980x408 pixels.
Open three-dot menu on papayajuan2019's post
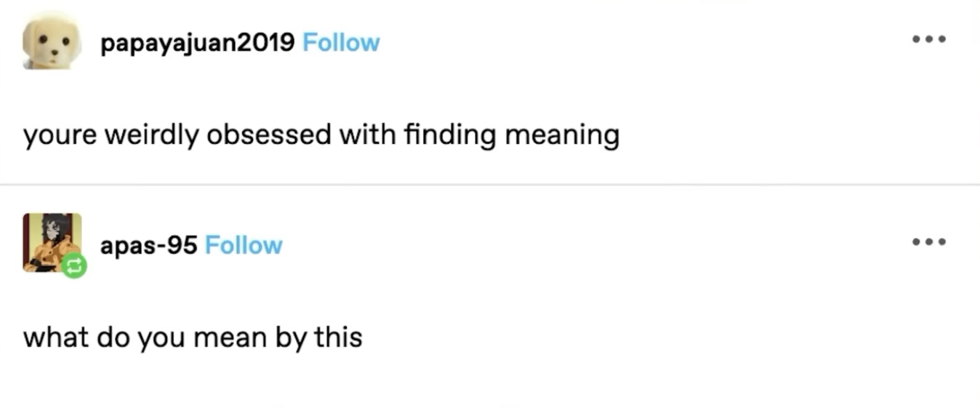[930, 39]
